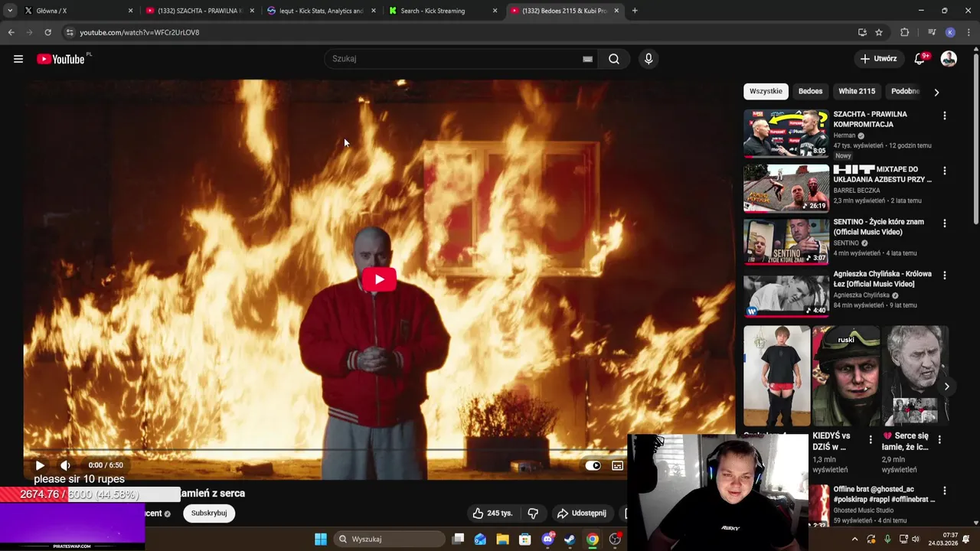Show hidden system tray icons
This screenshot has width=980, height=551.
(x=854, y=539)
